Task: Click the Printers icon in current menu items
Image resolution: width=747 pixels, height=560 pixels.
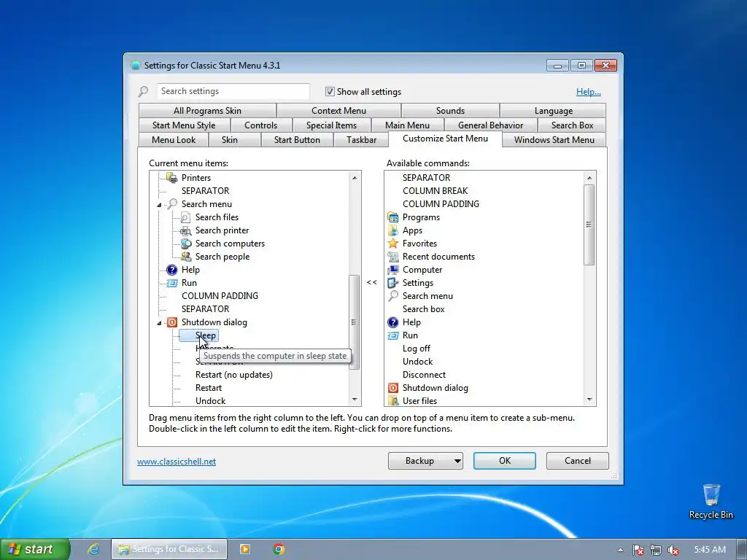Action: click(171, 178)
